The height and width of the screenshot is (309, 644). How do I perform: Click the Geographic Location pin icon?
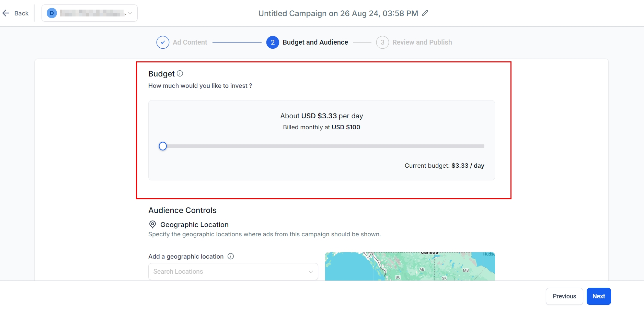tap(152, 225)
